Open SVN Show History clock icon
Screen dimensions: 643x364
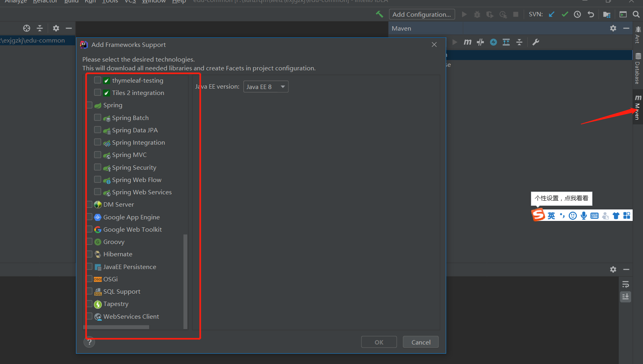[x=577, y=14]
